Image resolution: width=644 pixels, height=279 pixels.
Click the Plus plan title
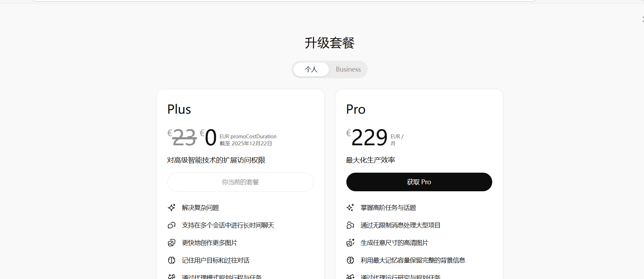179,109
